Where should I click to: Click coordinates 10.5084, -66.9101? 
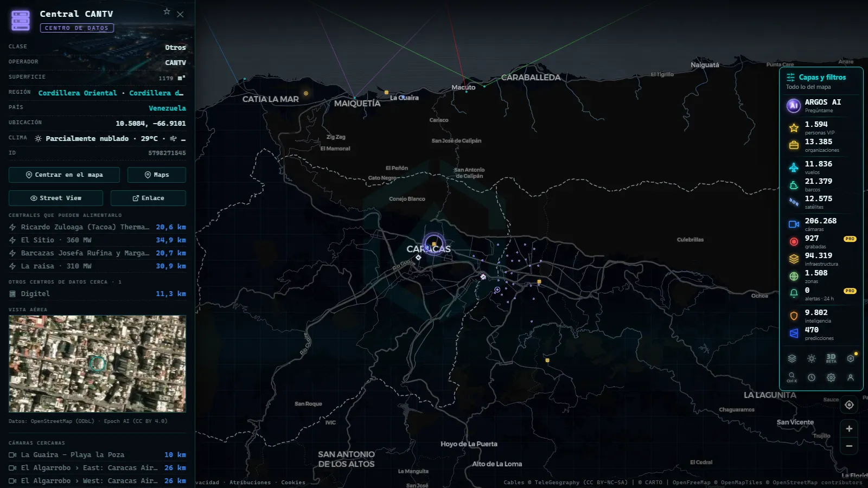pyautogui.click(x=151, y=124)
